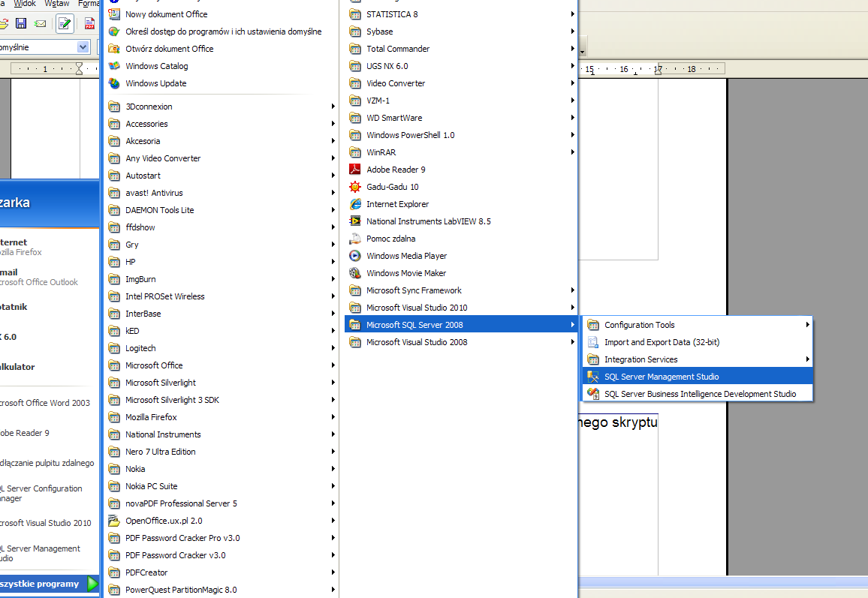Screen dimensions: 868x598
Task: Open Import and Export Data (32-bit)
Action: coord(698,342)
